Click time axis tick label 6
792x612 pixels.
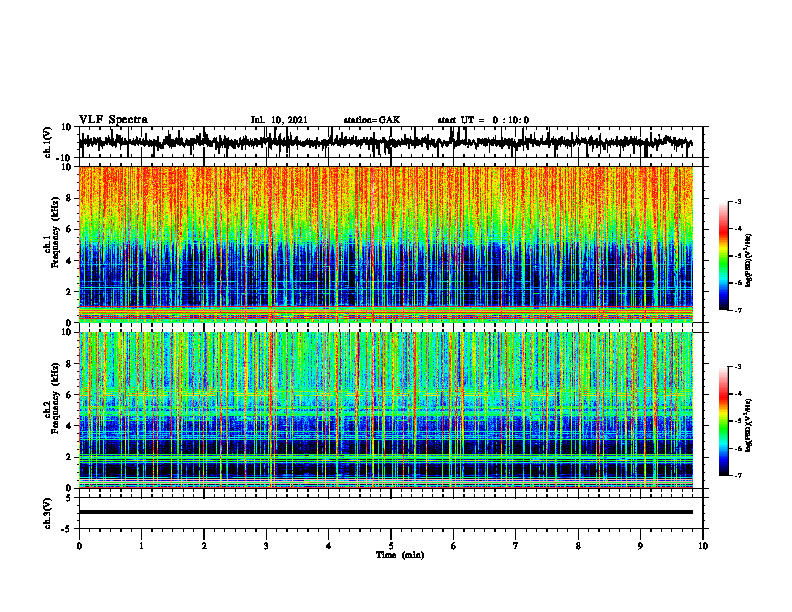click(x=454, y=546)
